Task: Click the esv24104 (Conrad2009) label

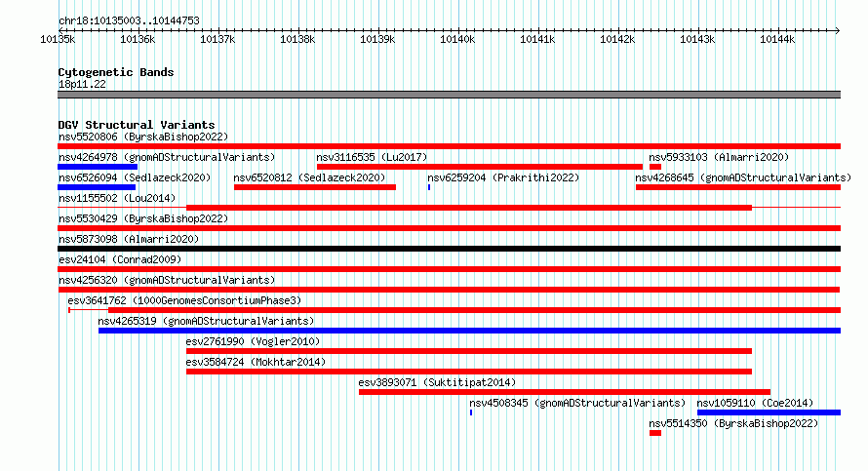Action: pyautogui.click(x=120, y=259)
